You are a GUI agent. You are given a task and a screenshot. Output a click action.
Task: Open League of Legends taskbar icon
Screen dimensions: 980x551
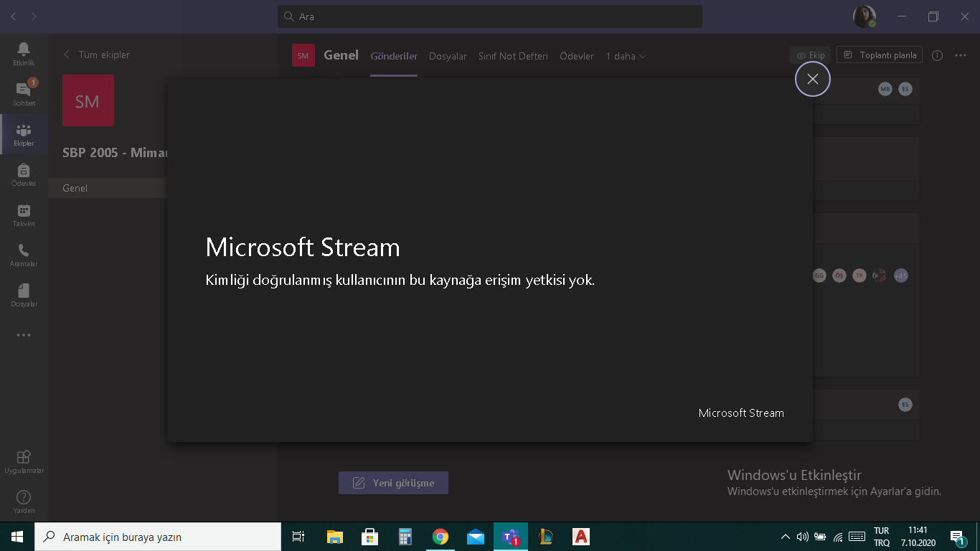click(546, 537)
